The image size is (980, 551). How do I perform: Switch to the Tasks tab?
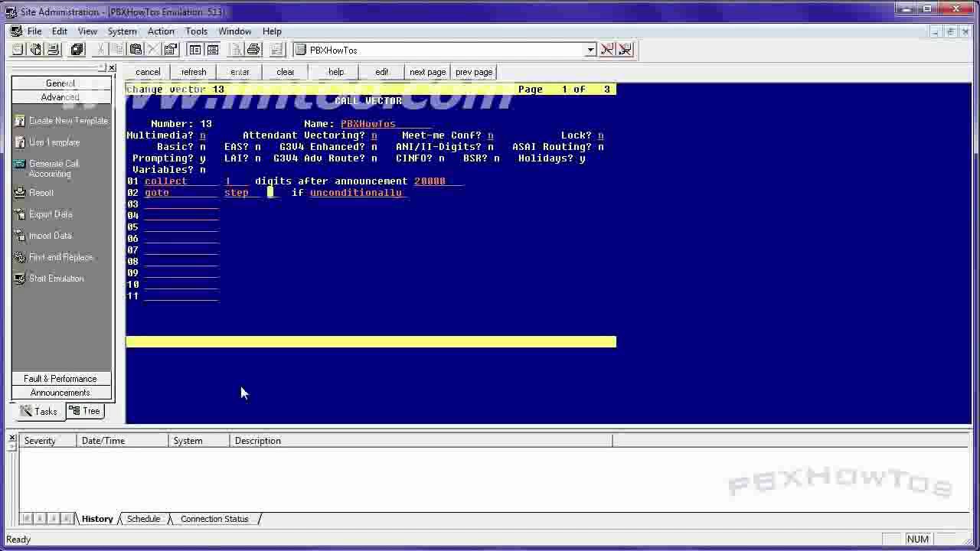pos(39,412)
